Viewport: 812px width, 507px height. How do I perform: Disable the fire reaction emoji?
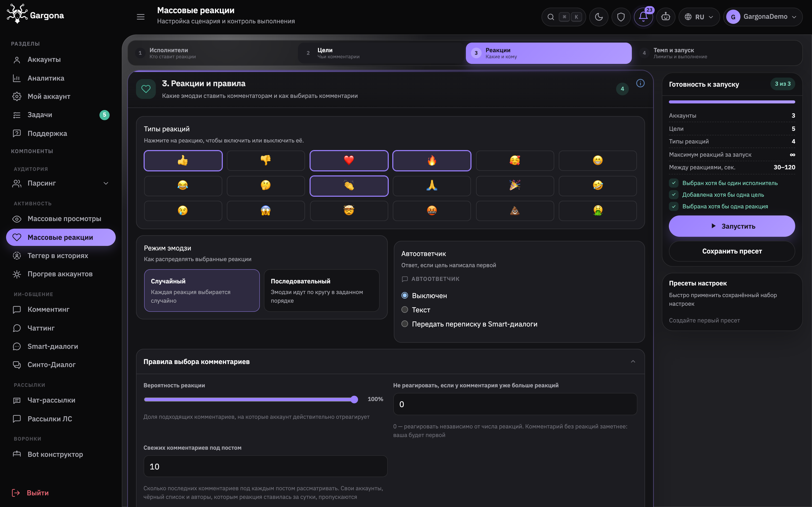pyautogui.click(x=432, y=161)
